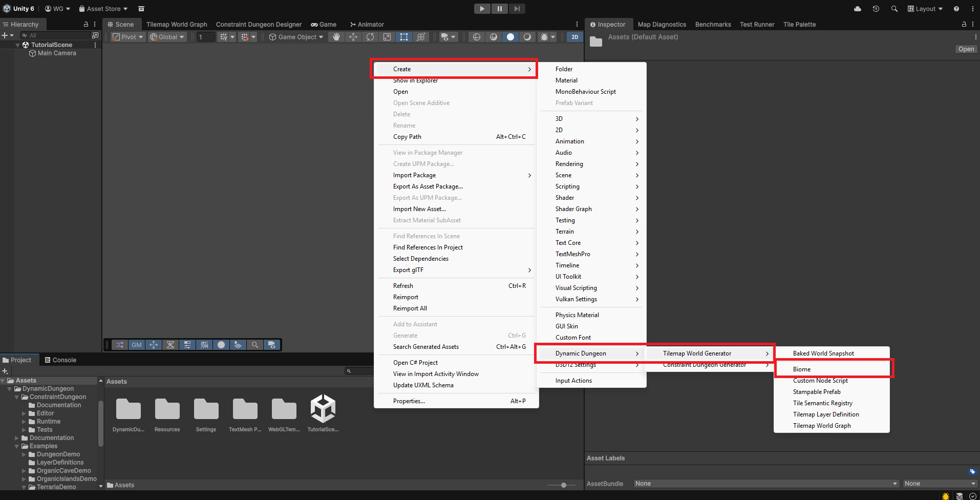980x500 pixels.
Task: Toggle the shaded draw mode sphere
Action: 510,37
